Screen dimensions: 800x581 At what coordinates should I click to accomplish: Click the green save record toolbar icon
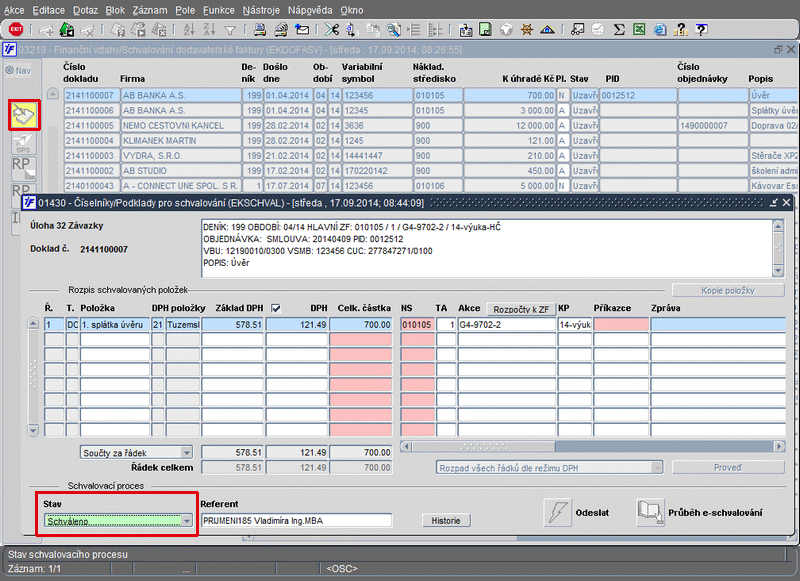coord(66,30)
